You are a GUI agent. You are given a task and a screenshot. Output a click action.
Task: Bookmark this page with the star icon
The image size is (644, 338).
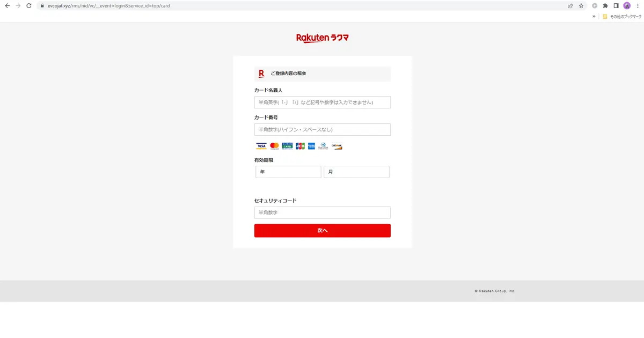coord(581,6)
